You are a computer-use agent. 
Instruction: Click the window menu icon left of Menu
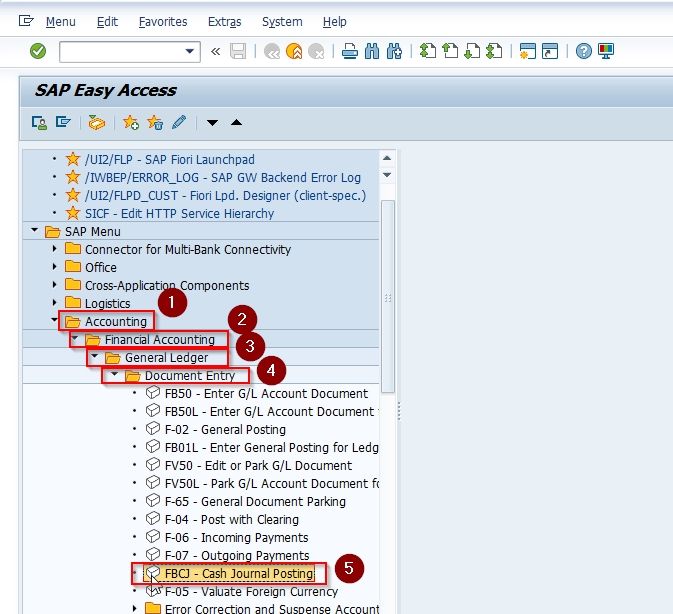click(26, 21)
